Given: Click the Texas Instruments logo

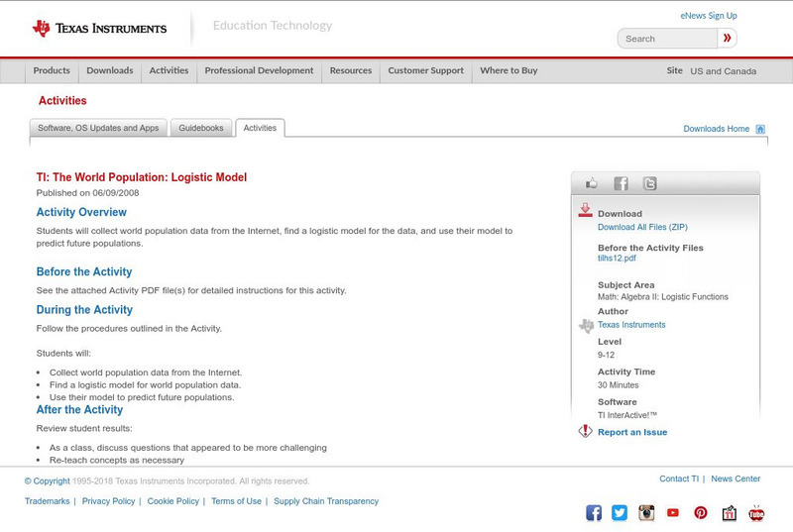Looking at the screenshot, I should click(100, 29).
